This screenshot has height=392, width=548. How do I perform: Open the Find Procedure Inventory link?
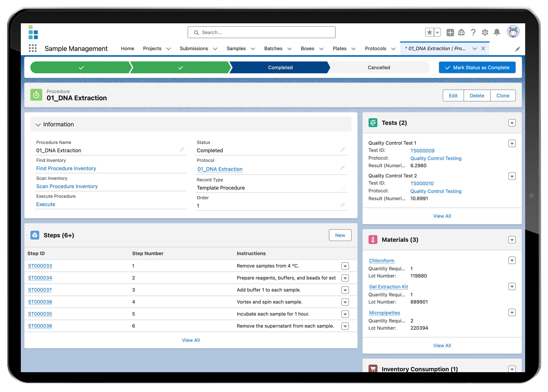[66, 169]
